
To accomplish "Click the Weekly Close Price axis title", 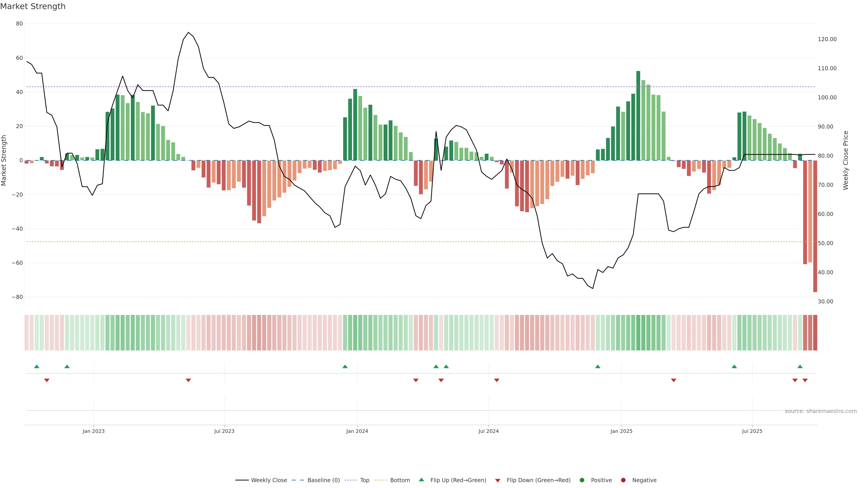I will [x=845, y=160].
